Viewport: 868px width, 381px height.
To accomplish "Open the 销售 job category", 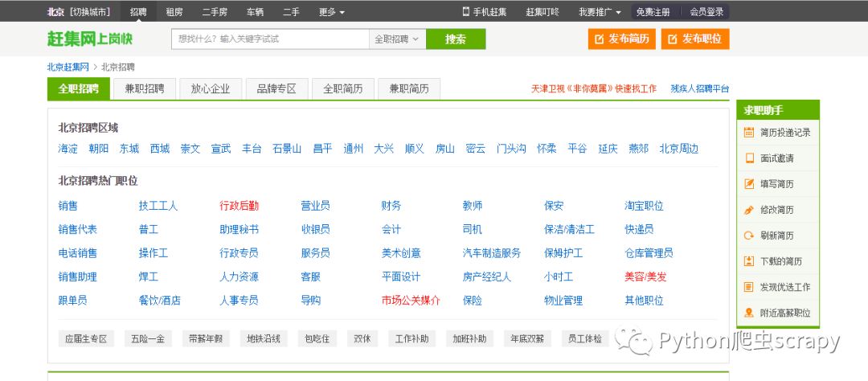I will tap(68, 206).
